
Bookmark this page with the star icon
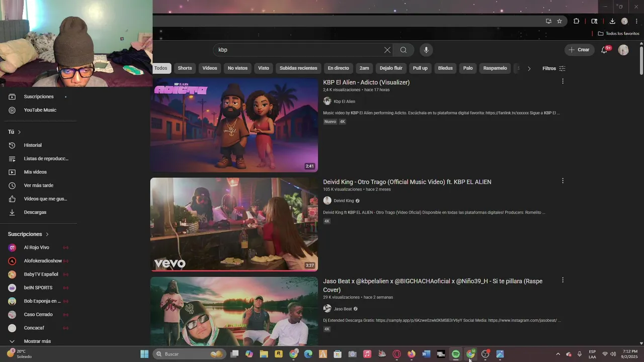[559, 21]
